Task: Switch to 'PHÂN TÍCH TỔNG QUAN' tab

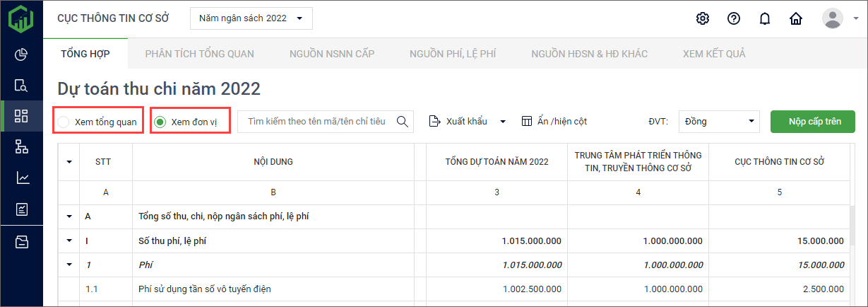Action: pyautogui.click(x=199, y=54)
